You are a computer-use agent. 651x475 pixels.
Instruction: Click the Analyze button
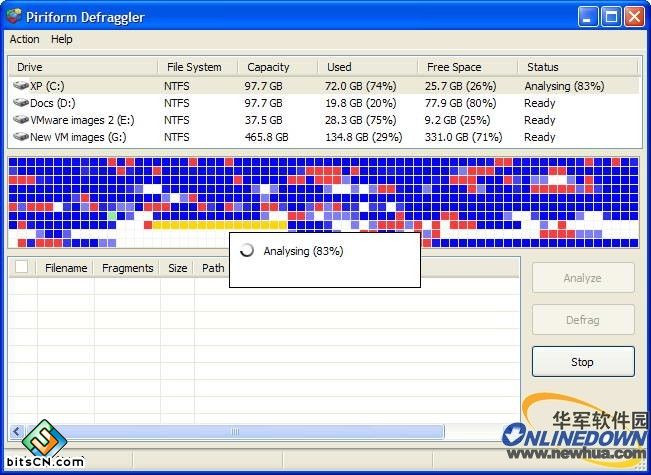click(582, 278)
